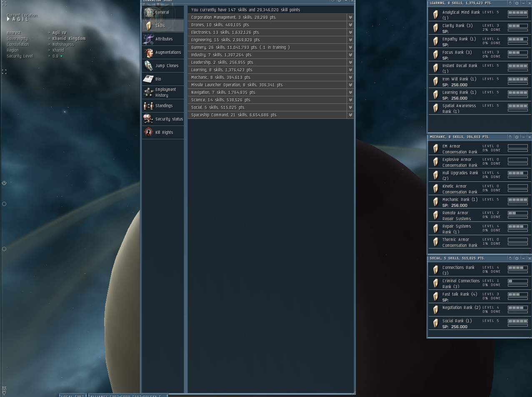Show the Bio tab
This screenshot has width=532, height=397.
point(162,79)
